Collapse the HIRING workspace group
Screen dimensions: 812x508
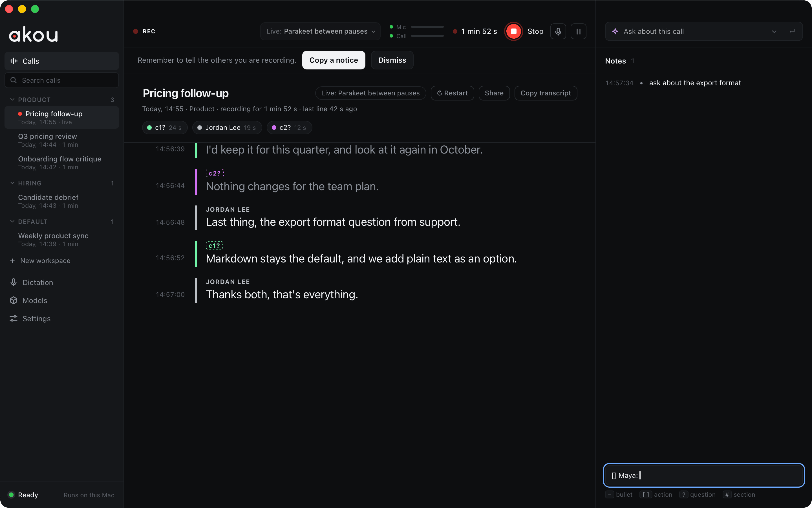pos(12,183)
